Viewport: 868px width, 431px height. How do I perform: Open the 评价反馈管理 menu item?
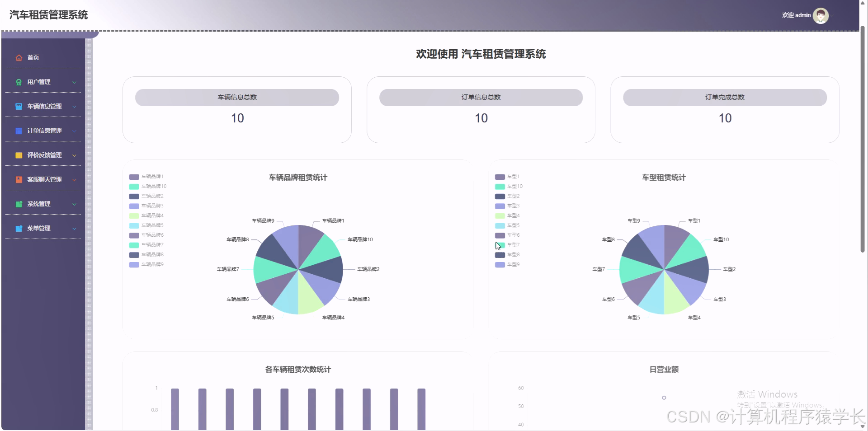[x=44, y=155]
